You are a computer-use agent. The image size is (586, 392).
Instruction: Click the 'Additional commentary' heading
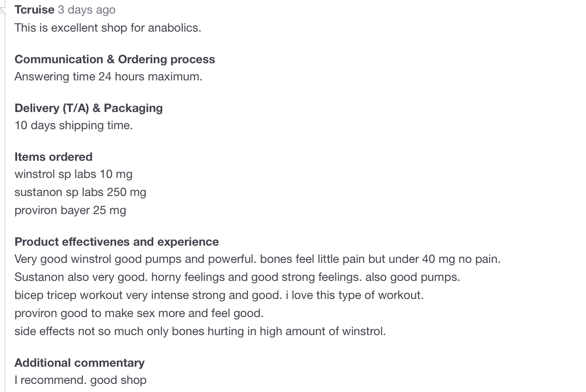80,363
